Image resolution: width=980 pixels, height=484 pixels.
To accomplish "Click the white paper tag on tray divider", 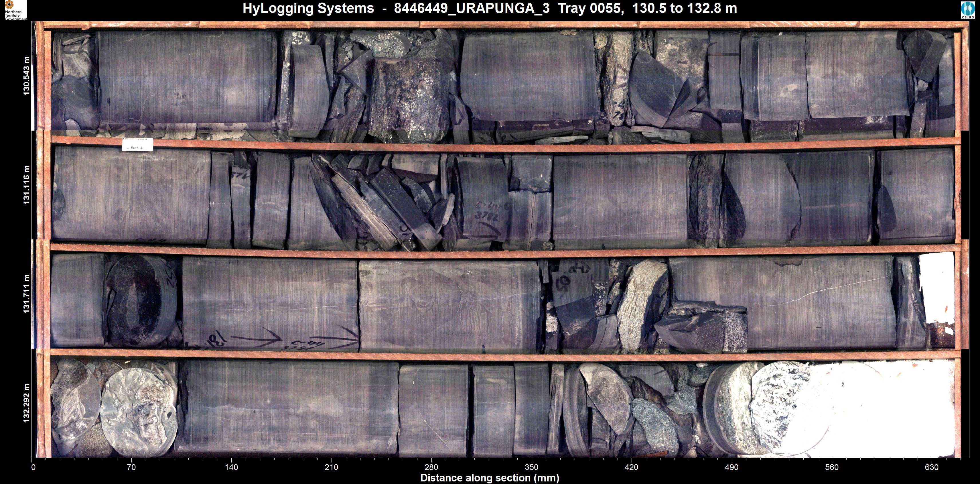I will [x=137, y=145].
